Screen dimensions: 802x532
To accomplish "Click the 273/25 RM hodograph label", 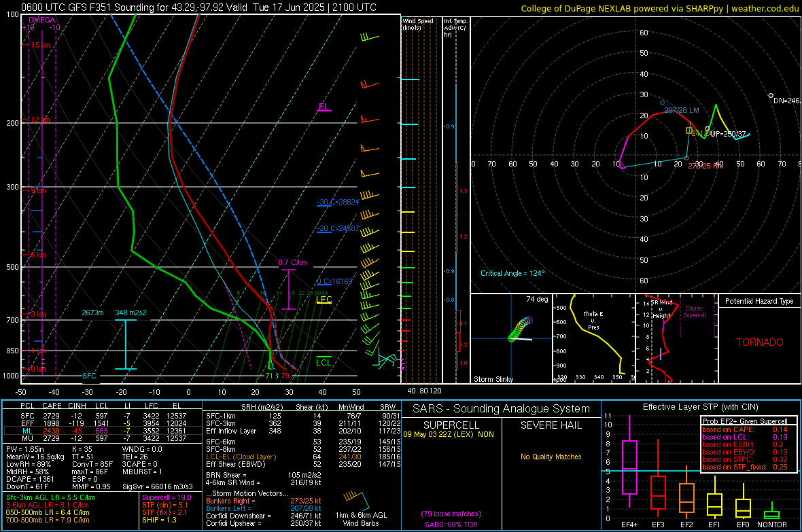I will (x=705, y=166).
